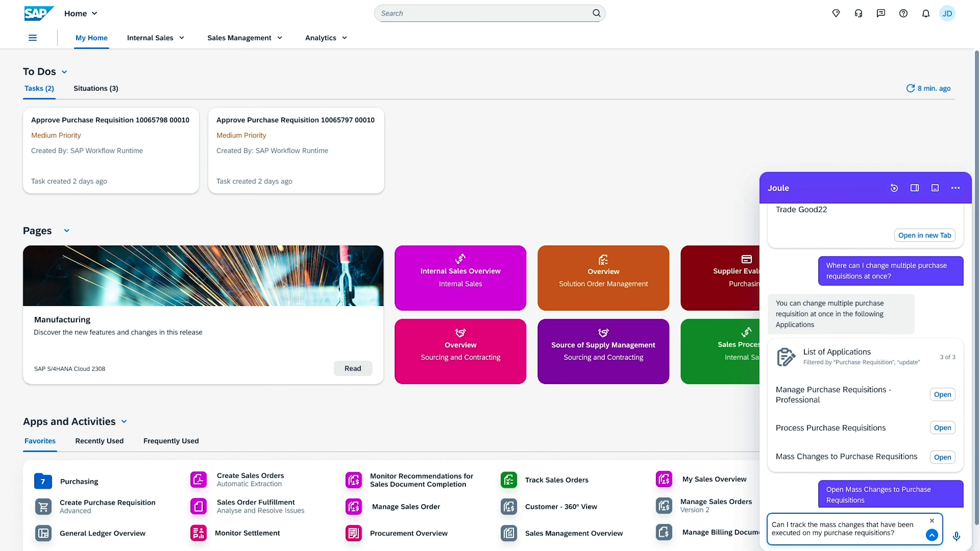Open the Joule chat history icon
980x551 pixels.
pos(894,188)
